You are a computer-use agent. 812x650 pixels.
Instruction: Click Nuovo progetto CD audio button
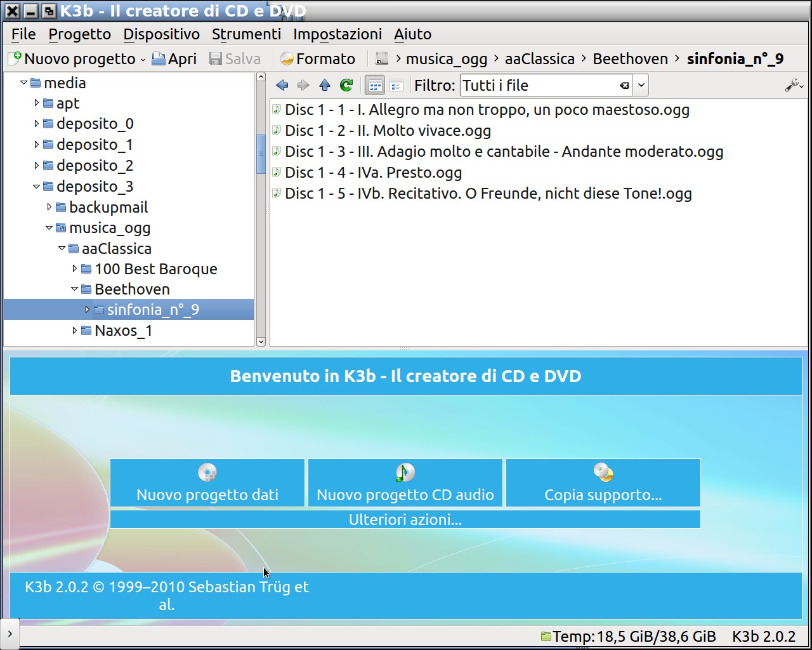click(405, 483)
